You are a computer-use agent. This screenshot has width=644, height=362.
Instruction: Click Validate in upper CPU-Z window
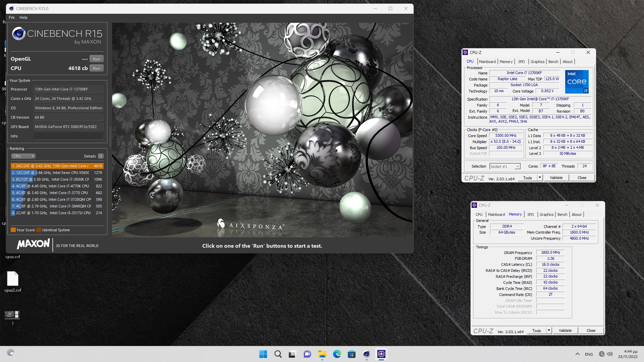coord(556,178)
